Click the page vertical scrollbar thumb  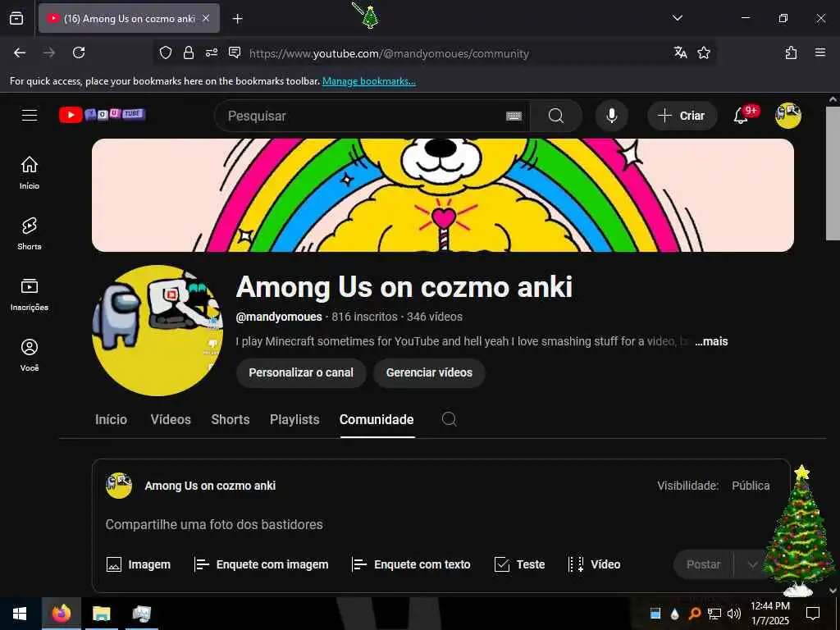point(833,172)
